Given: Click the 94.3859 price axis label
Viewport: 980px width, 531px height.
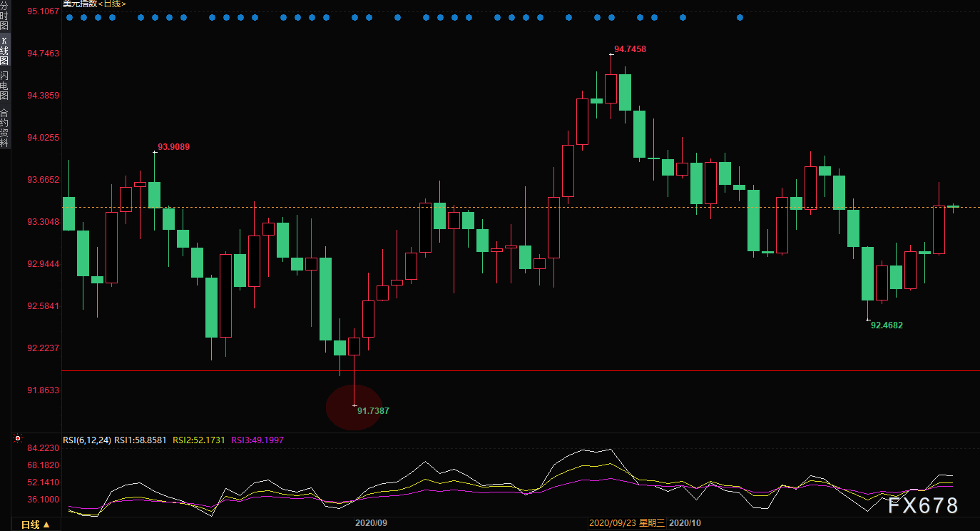Looking at the screenshot, I should [43, 95].
